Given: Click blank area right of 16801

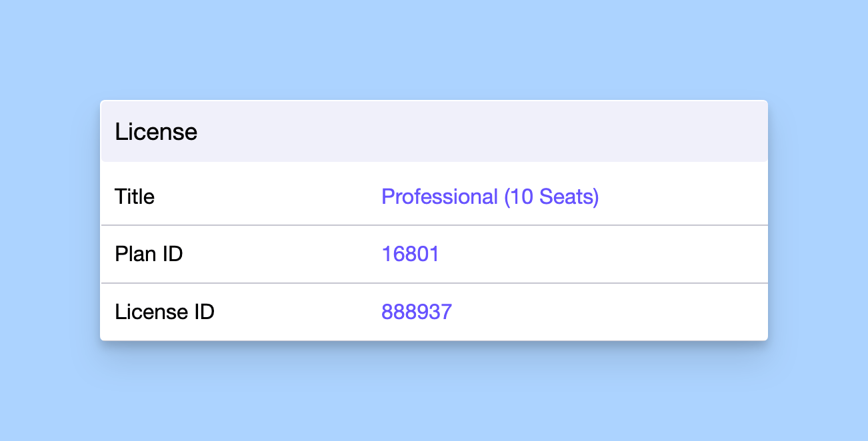Looking at the screenshot, I should point(600,254).
